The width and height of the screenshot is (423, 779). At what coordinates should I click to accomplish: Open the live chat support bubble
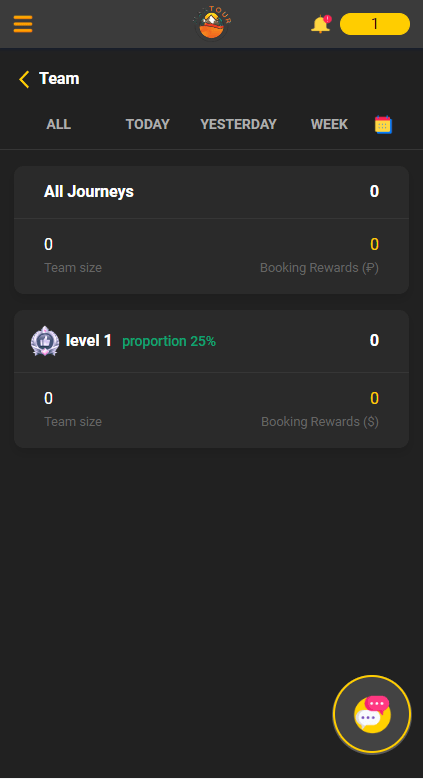click(x=372, y=714)
